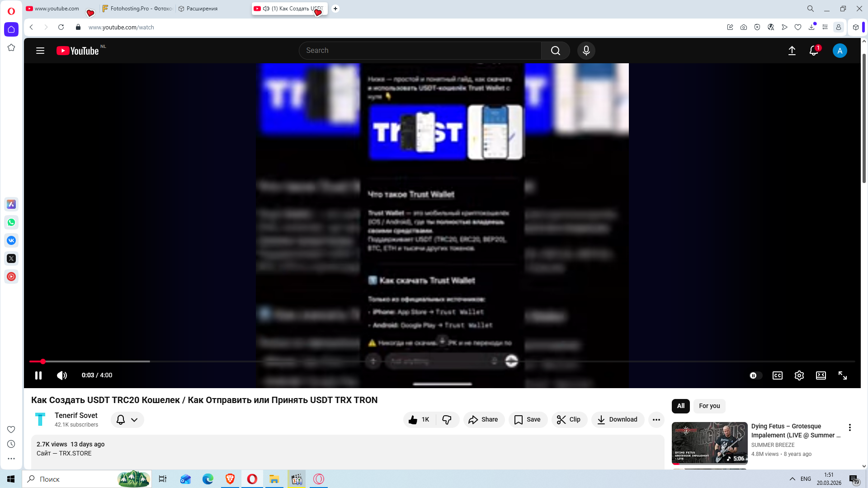Image resolution: width=868 pixels, height=488 pixels.
Task: Open options for Dying Fetus video
Action: [x=849, y=427]
